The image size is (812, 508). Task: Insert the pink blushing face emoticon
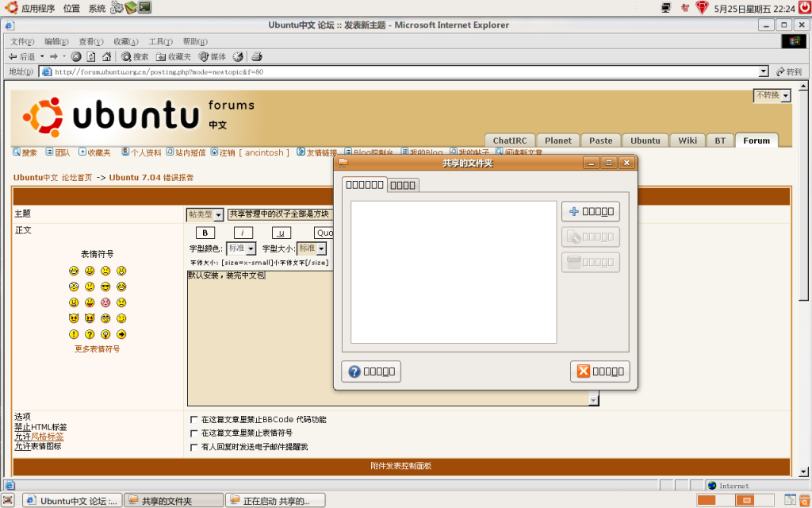point(105,302)
